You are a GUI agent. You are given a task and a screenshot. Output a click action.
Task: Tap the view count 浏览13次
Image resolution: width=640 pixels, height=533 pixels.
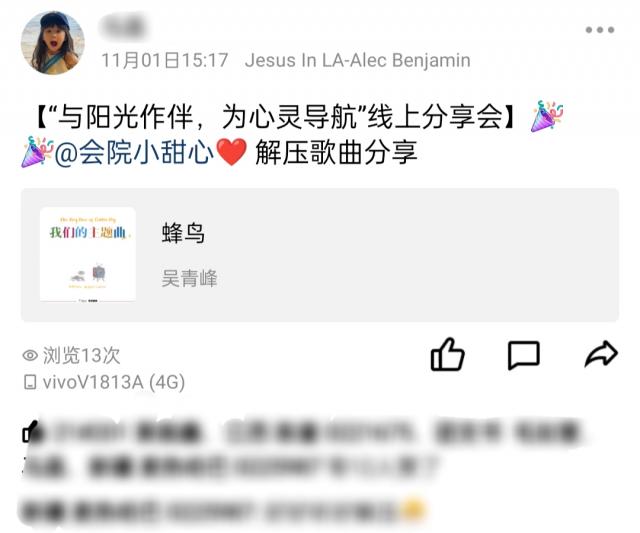(x=82, y=355)
